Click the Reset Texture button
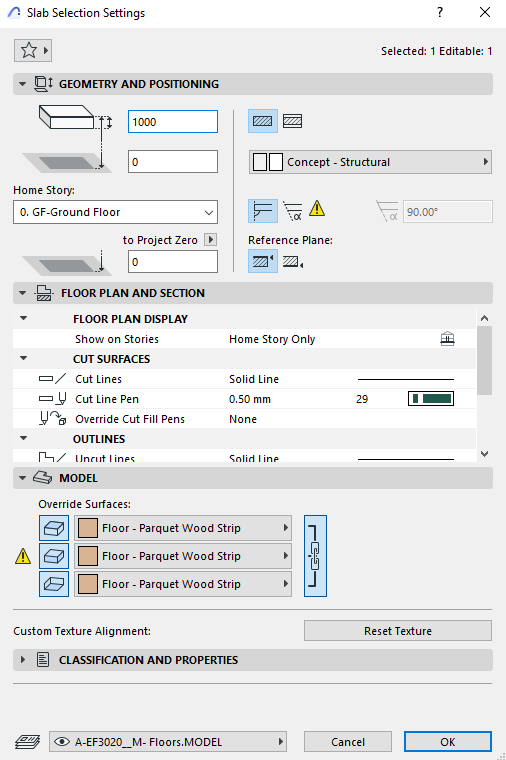 (x=398, y=631)
